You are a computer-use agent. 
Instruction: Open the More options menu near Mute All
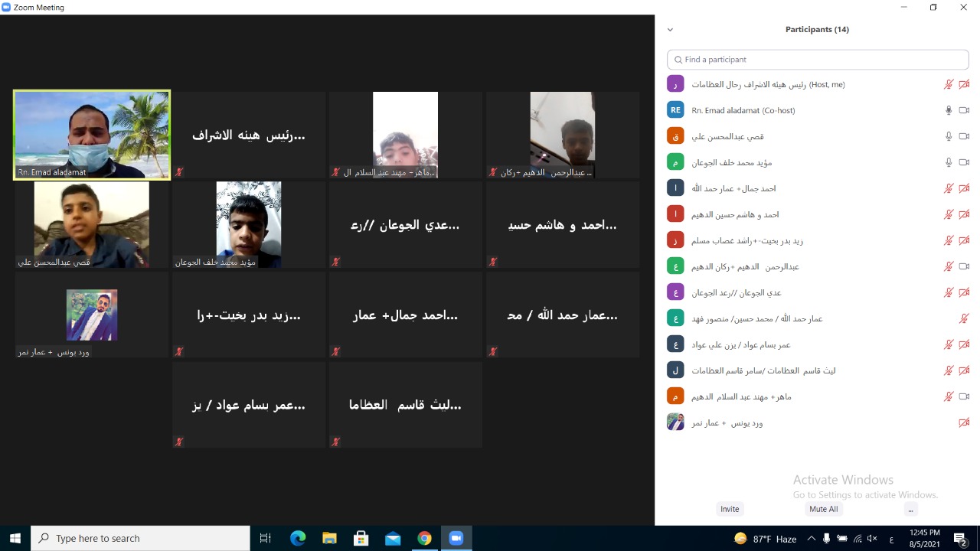tap(910, 509)
